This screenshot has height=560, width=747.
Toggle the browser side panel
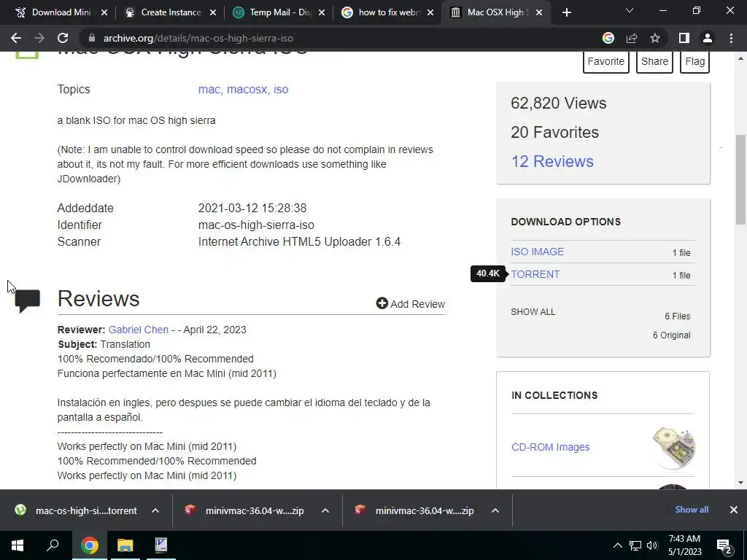coord(684,38)
